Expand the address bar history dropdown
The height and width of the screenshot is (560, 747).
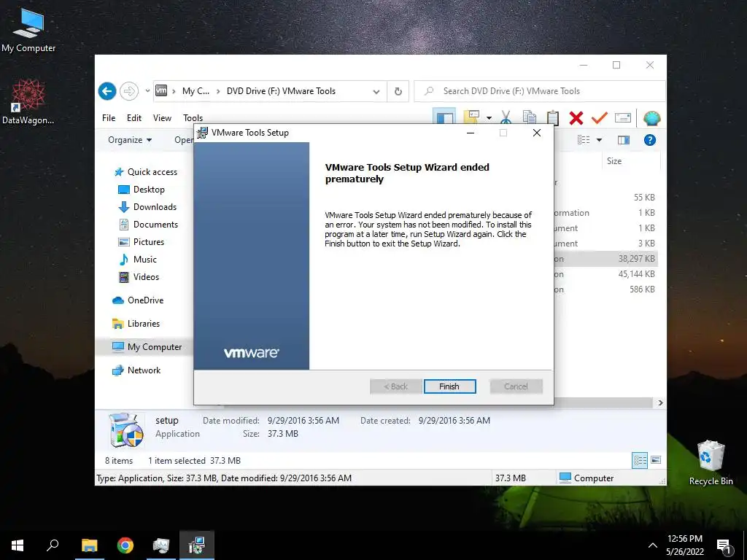click(x=376, y=91)
